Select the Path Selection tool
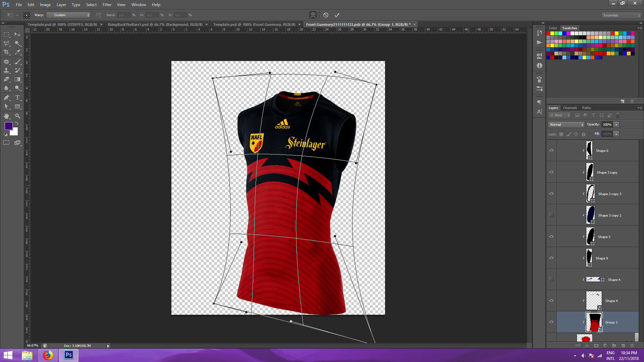Image resolution: width=644 pixels, height=362 pixels. pyautogui.click(x=6, y=107)
